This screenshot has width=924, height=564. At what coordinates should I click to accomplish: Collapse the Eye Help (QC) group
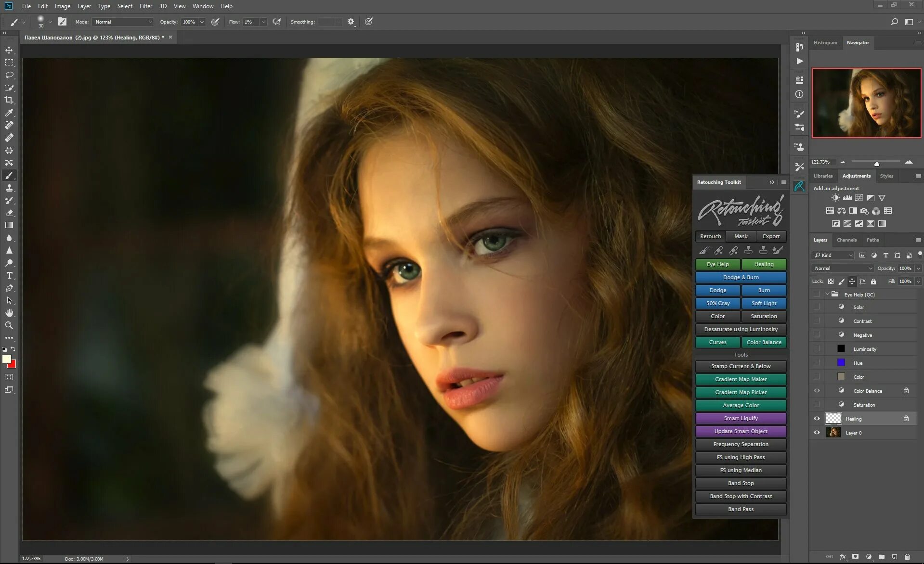[827, 295]
